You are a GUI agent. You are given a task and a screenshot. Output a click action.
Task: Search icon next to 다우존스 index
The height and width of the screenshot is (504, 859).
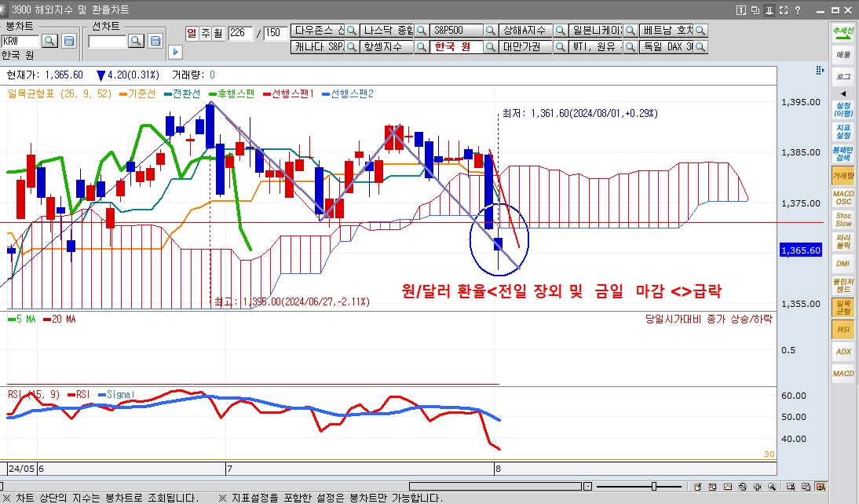pos(352,31)
